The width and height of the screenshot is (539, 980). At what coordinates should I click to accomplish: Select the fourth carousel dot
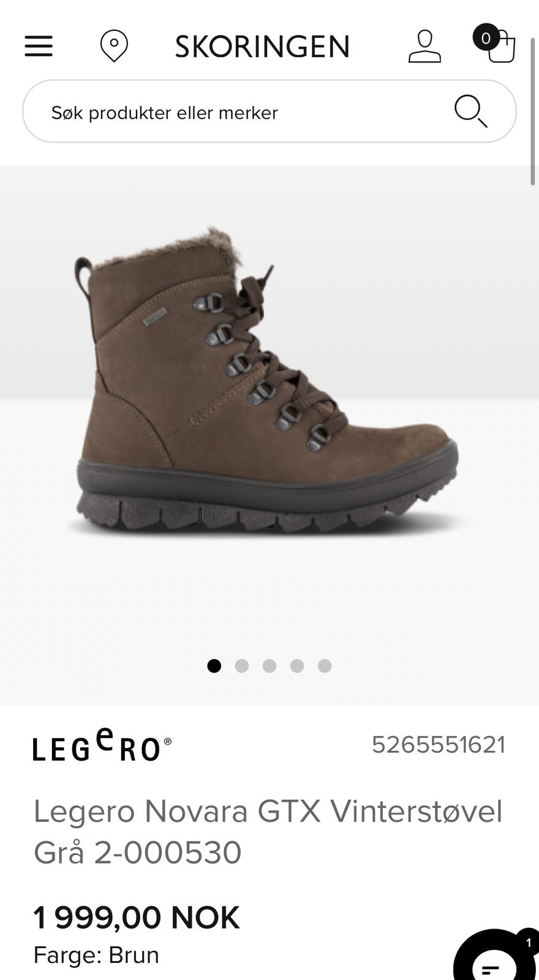click(x=297, y=666)
